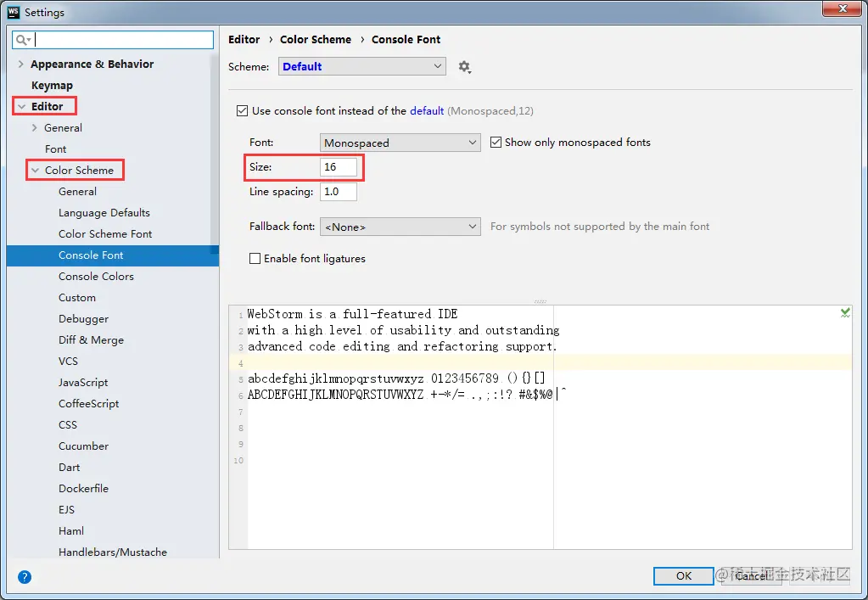
Task: Click the preview splitter grip handle
Action: click(x=540, y=301)
